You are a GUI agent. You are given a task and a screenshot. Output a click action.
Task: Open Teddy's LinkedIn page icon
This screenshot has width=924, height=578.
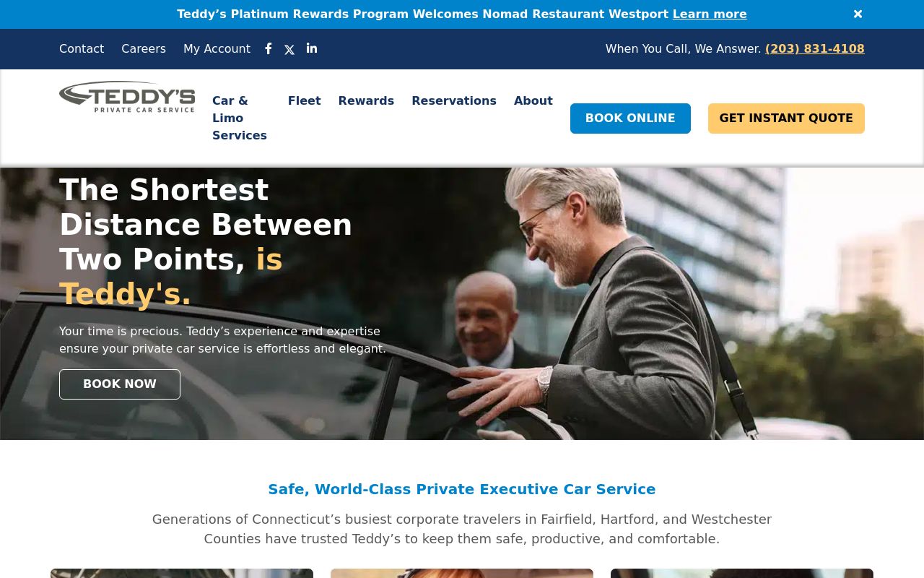(x=312, y=48)
